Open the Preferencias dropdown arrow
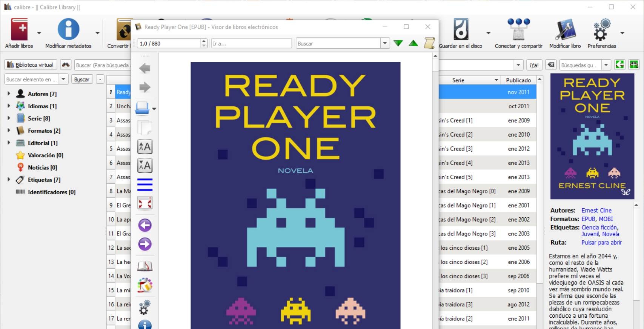 (622, 33)
